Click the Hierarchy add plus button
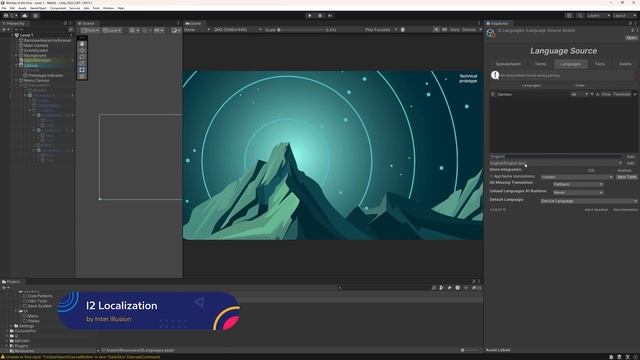 (x=4, y=30)
